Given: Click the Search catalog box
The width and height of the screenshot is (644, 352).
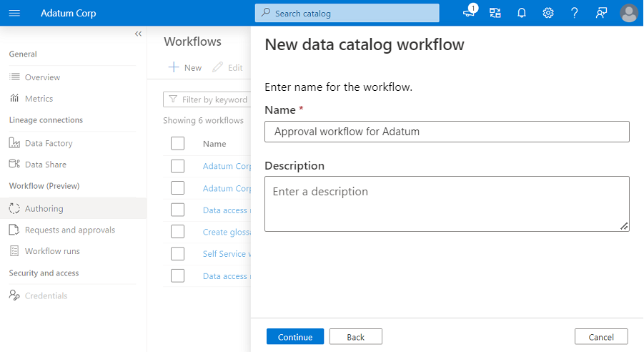Looking at the screenshot, I should coord(347,13).
